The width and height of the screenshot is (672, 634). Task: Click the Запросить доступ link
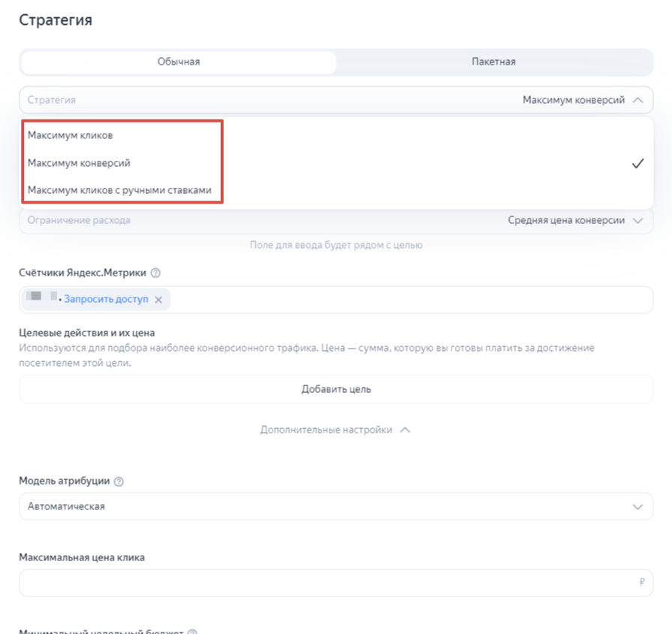point(106,299)
